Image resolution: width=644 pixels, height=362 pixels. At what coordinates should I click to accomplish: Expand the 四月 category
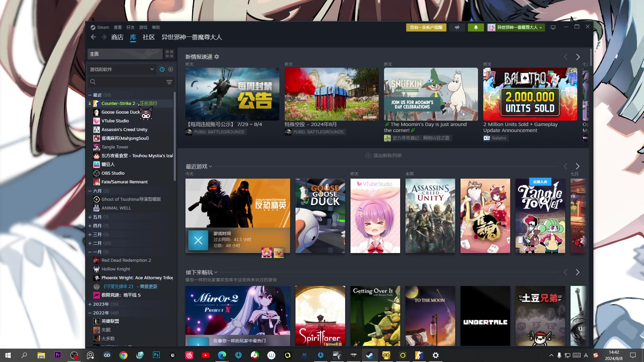click(x=90, y=226)
